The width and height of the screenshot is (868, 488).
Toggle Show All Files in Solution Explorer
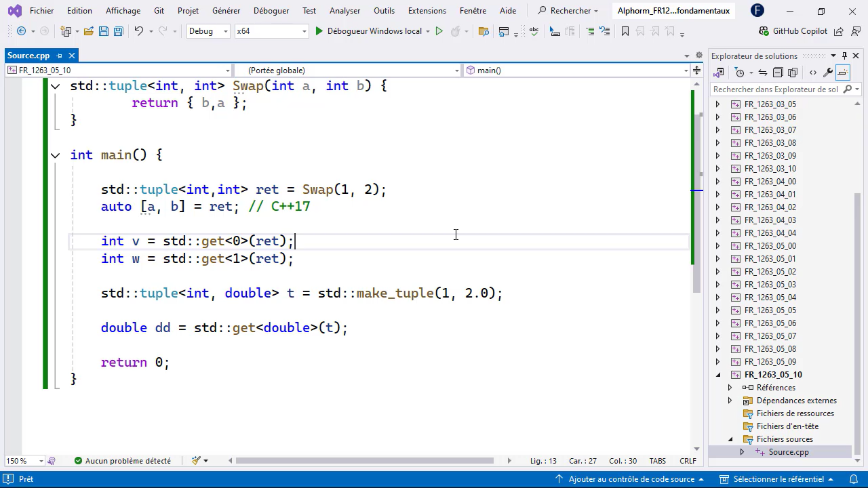(x=793, y=73)
